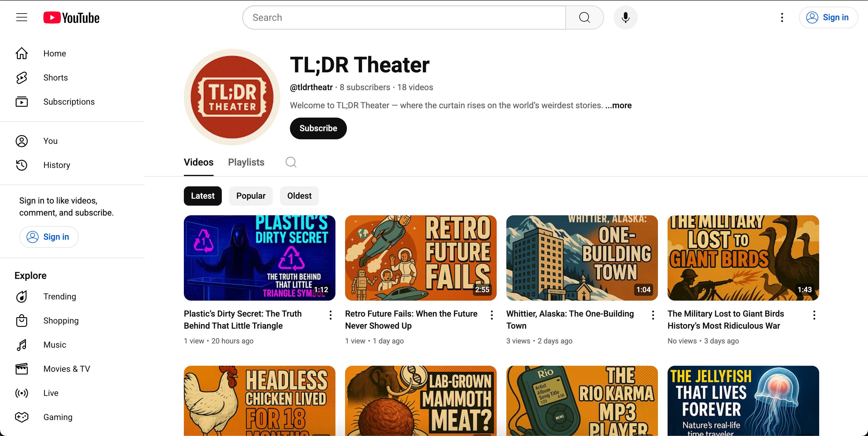Activate voice search microphone

pos(625,17)
